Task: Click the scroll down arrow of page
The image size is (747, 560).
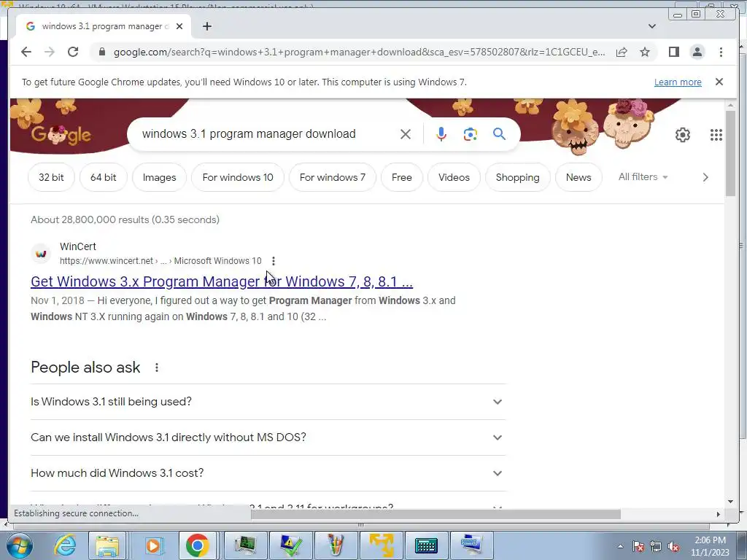Action: point(730,502)
